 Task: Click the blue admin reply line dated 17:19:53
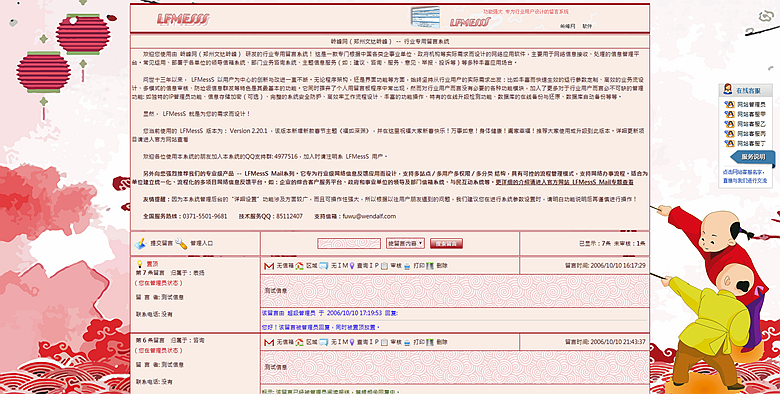click(329, 313)
